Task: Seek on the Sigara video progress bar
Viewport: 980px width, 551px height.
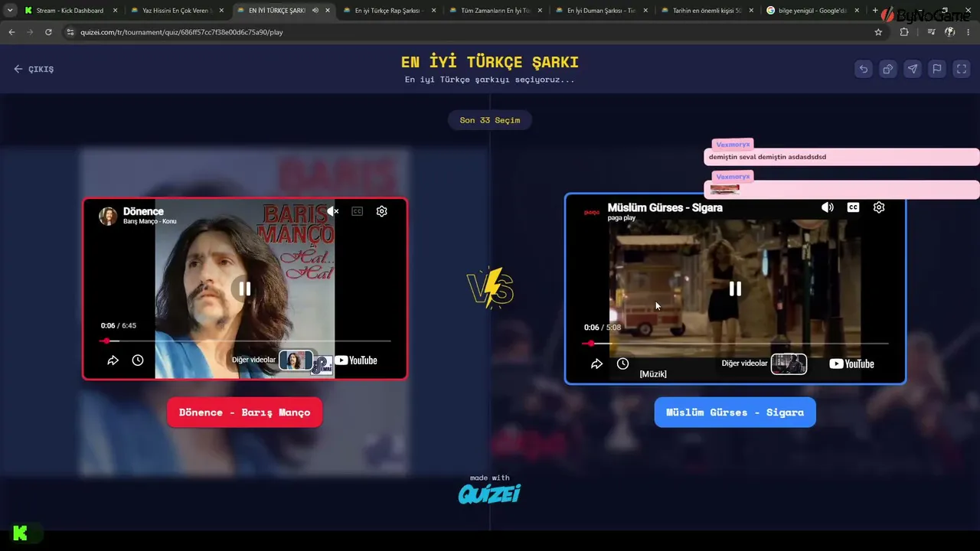Action: (736, 344)
